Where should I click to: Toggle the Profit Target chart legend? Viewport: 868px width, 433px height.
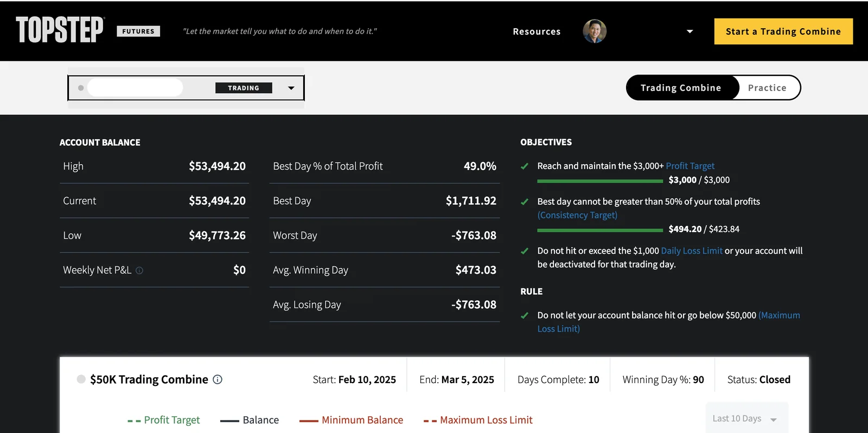pyautogui.click(x=164, y=420)
